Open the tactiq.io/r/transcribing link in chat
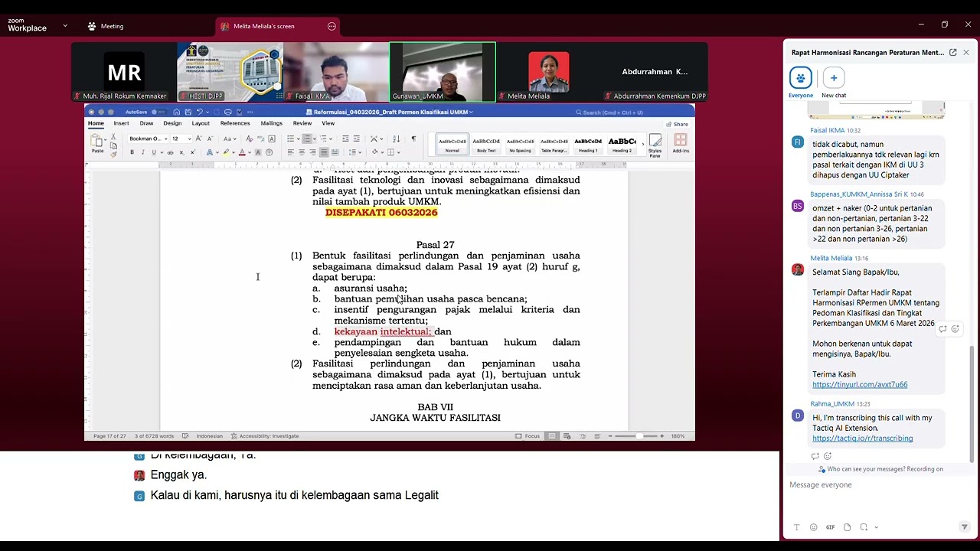 (862, 439)
